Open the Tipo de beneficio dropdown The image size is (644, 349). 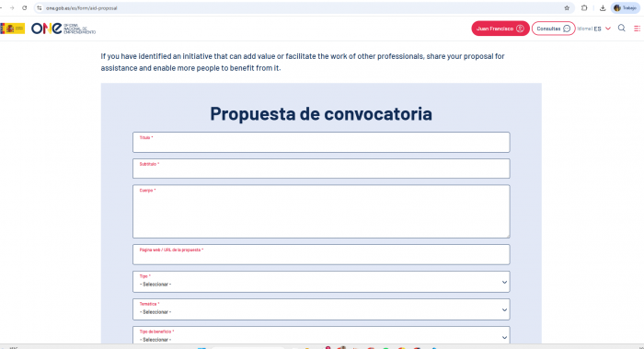tap(321, 335)
